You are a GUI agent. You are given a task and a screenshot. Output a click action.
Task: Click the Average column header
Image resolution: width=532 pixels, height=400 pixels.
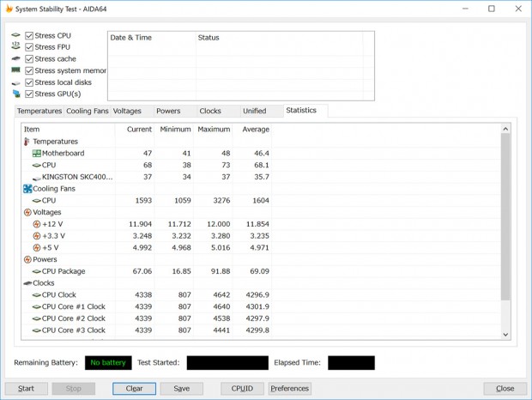click(252, 130)
